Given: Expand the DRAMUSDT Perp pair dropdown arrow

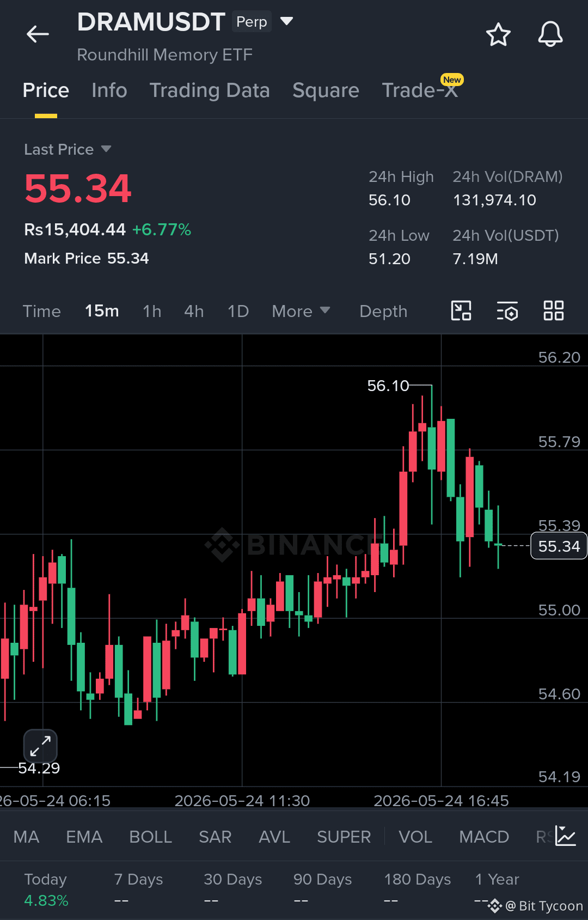Looking at the screenshot, I should (286, 21).
